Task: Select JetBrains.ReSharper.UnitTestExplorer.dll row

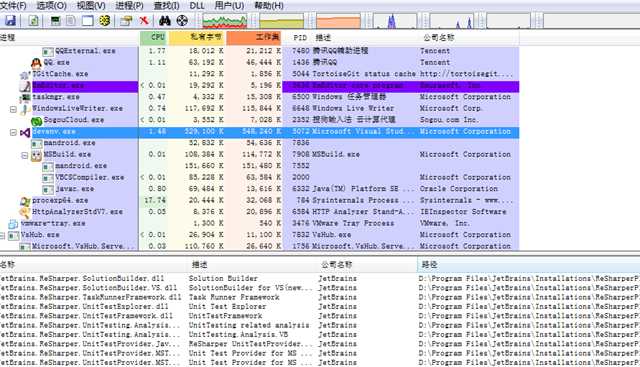Action: (320, 307)
